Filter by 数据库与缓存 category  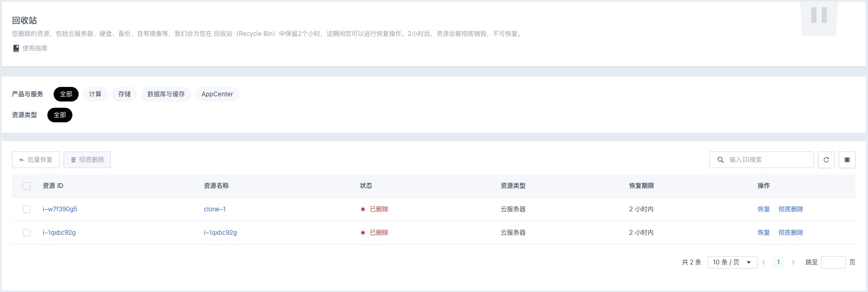[x=166, y=94]
